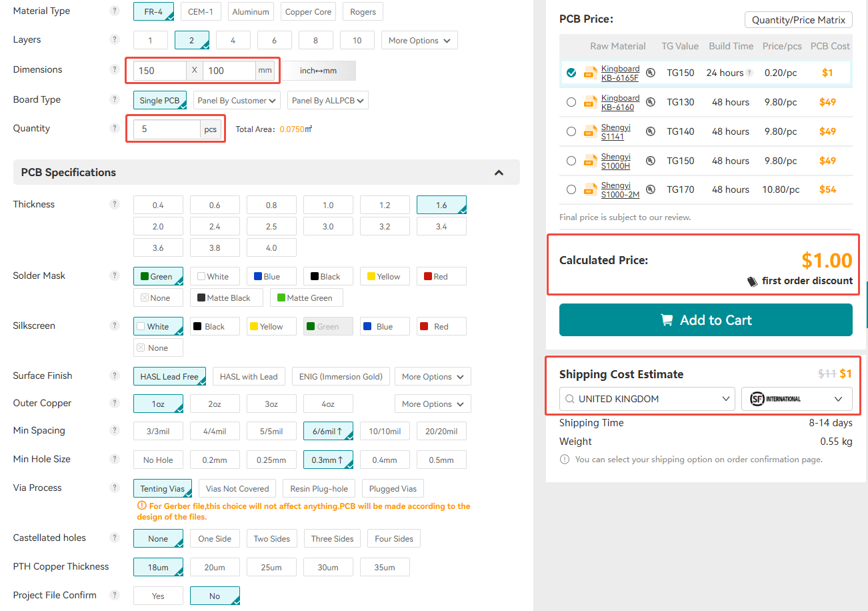Choose 2oz outer copper option
Image resolution: width=868 pixels, height=611 pixels.
(x=215, y=404)
